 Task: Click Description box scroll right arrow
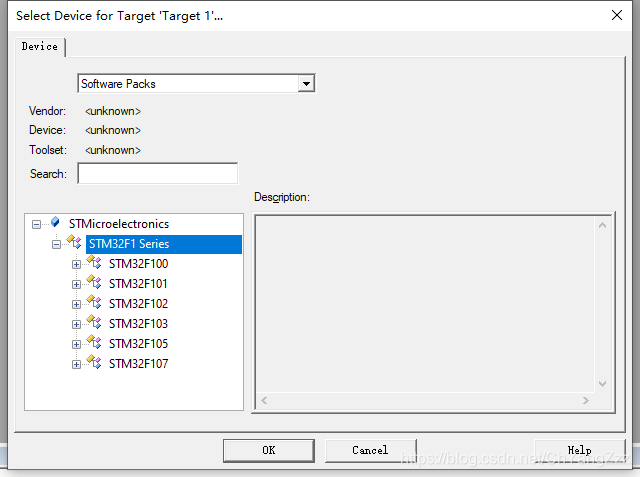[x=586, y=400]
